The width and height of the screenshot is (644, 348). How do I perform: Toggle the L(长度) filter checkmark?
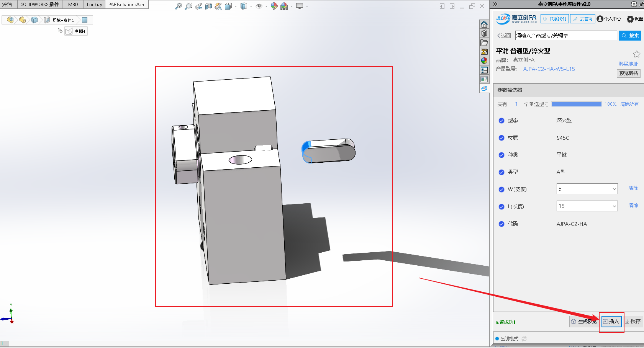click(x=501, y=207)
